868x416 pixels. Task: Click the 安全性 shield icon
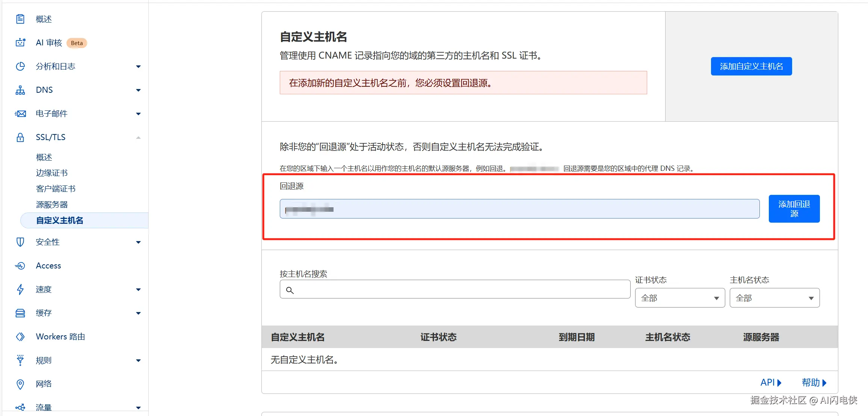20,242
